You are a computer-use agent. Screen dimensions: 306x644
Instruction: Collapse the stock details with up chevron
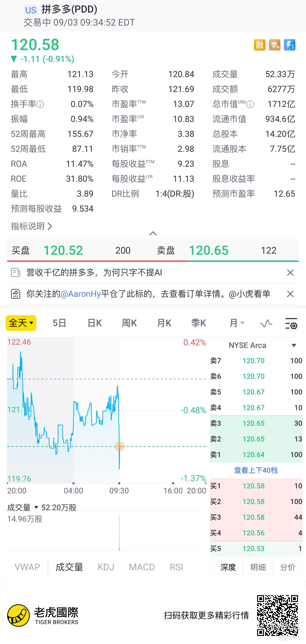(x=153, y=233)
